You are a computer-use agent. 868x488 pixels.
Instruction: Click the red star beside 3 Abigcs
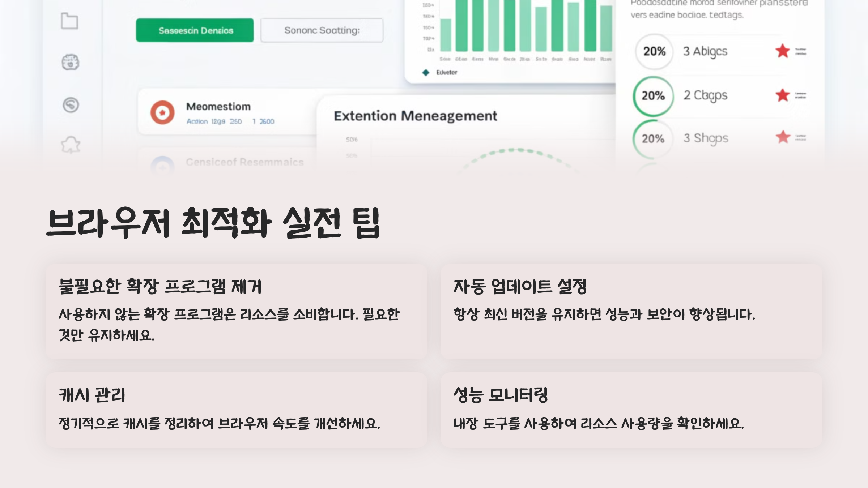782,51
